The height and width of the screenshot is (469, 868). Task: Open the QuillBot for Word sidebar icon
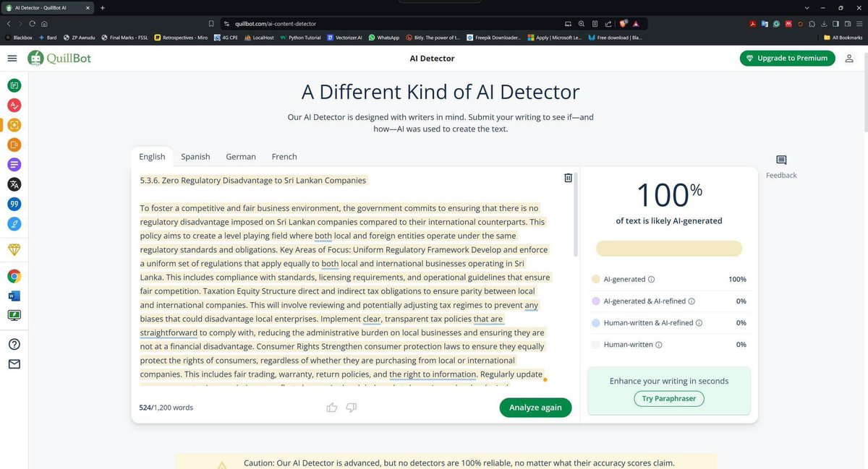tap(14, 296)
